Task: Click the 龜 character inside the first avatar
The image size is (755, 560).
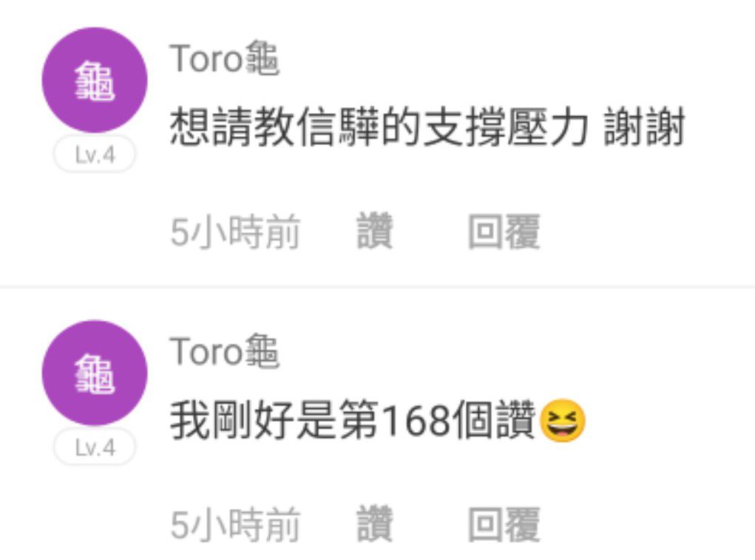Action: pyautogui.click(x=95, y=81)
